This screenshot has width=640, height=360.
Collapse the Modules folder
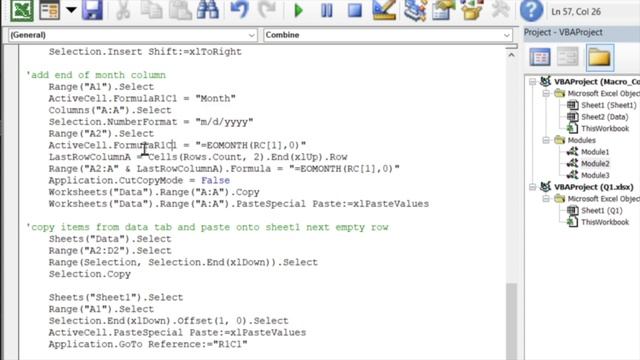(x=546, y=140)
